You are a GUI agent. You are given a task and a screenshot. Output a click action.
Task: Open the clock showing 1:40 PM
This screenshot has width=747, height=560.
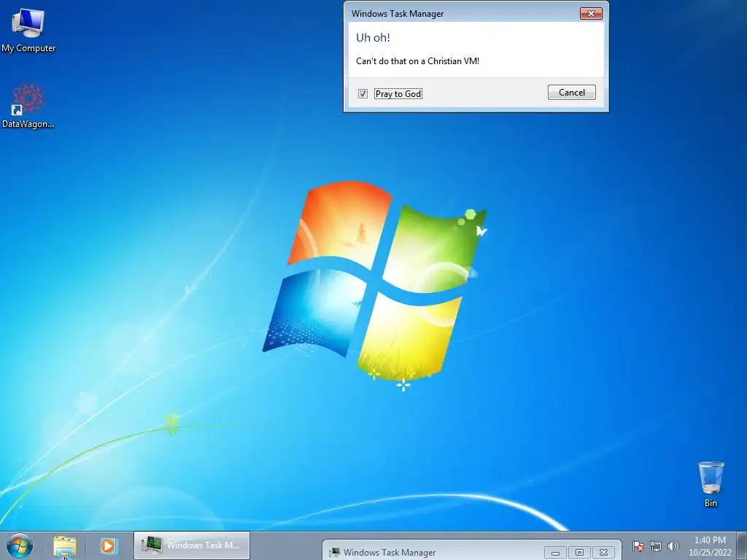(x=710, y=546)
